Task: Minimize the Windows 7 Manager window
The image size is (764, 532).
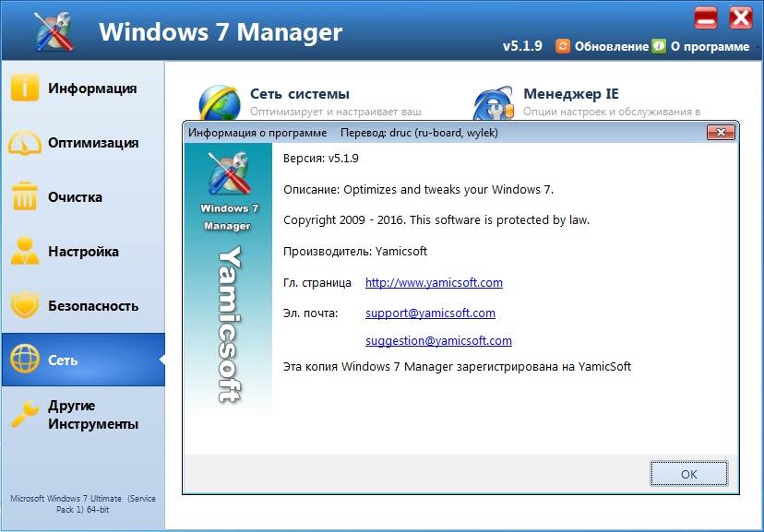Action: point(706,18)
